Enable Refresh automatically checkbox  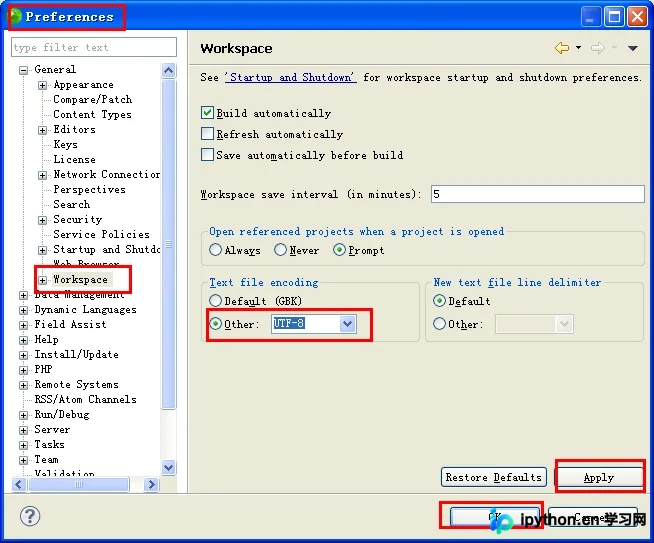pos(207,134)
